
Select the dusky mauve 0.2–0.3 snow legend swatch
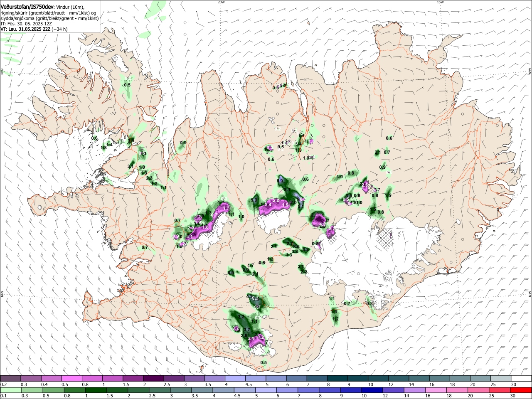pyautogui.click(x=10, y=379)
